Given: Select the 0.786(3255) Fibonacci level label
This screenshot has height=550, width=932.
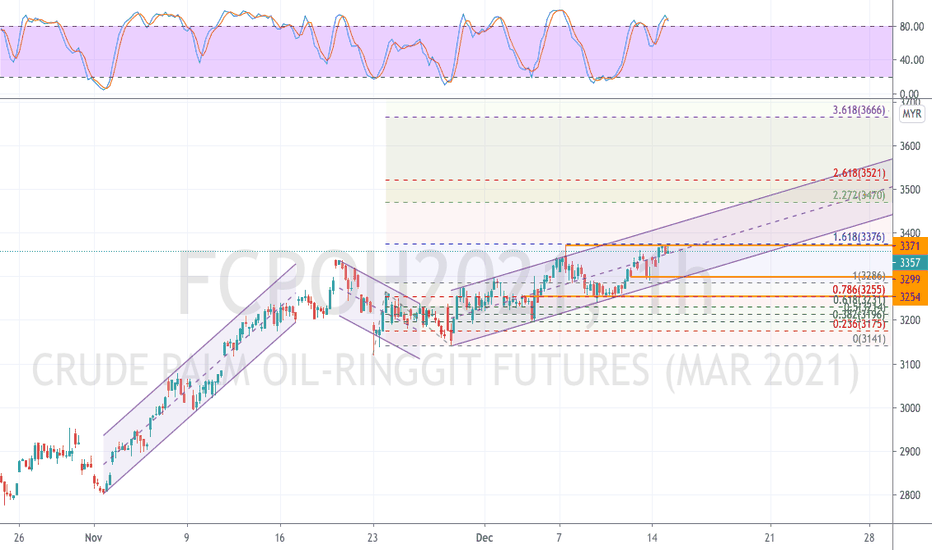Looking at the screenshot, I should 859,290.
